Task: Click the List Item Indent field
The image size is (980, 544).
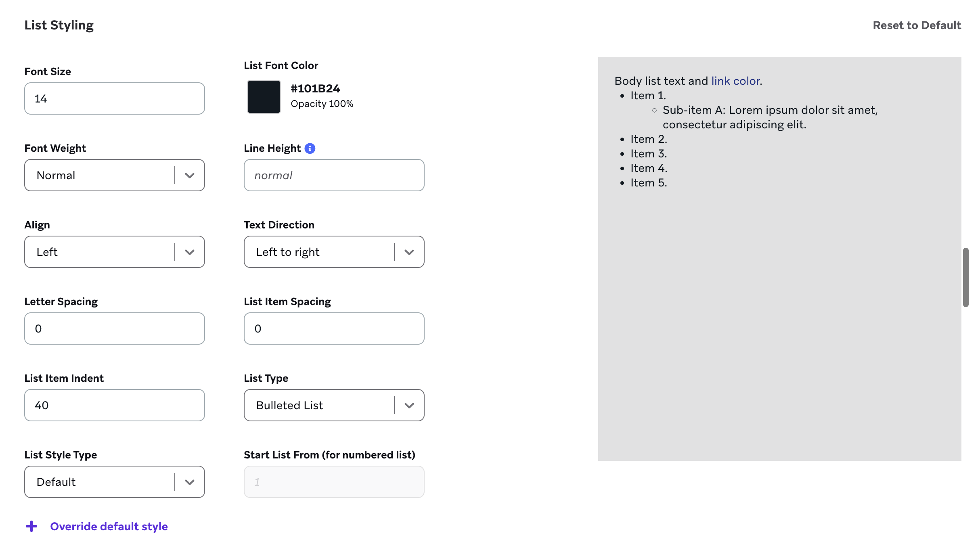Action: click(x=115, y=405)
